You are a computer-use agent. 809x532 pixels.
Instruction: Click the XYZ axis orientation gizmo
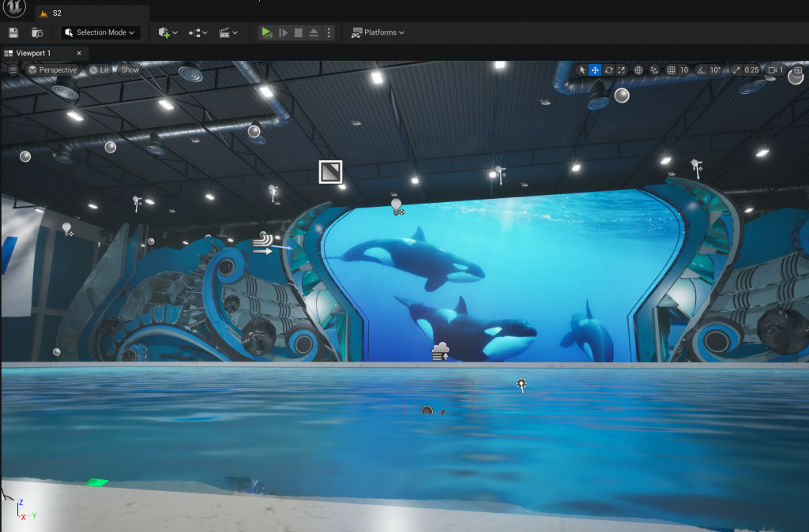click(24, 511)
